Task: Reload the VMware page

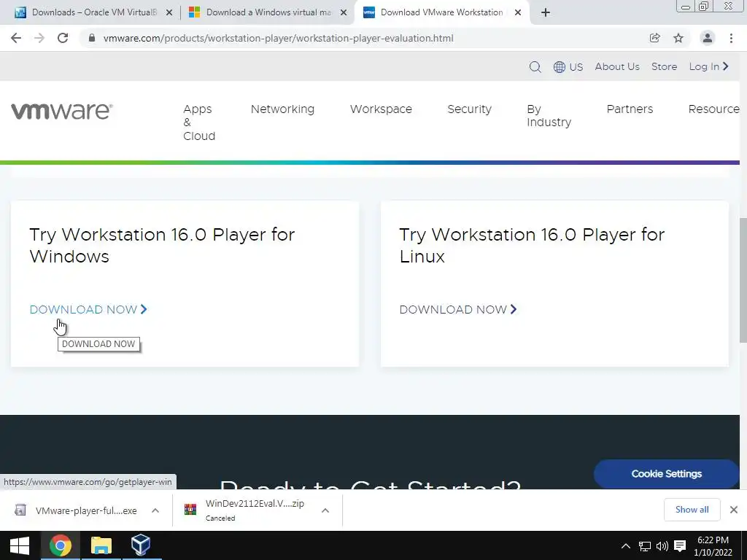Action: tap(63, 38)
